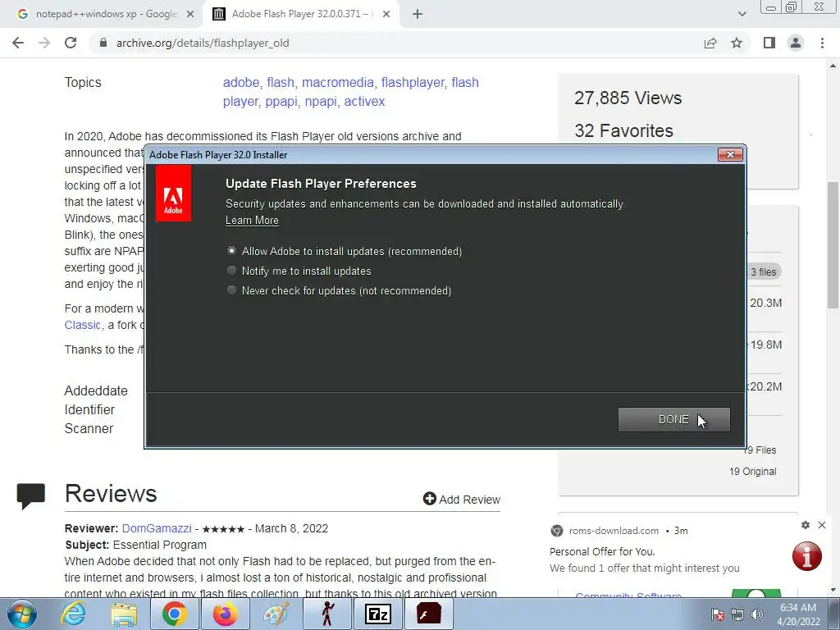Open the Chrome profile avatar

[x=796, y=43]
